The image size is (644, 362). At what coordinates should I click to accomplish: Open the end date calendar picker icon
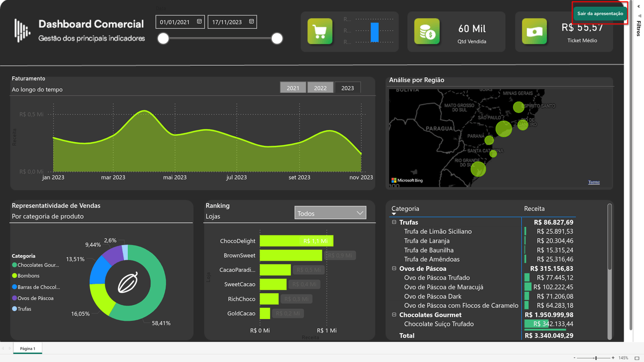251,22
